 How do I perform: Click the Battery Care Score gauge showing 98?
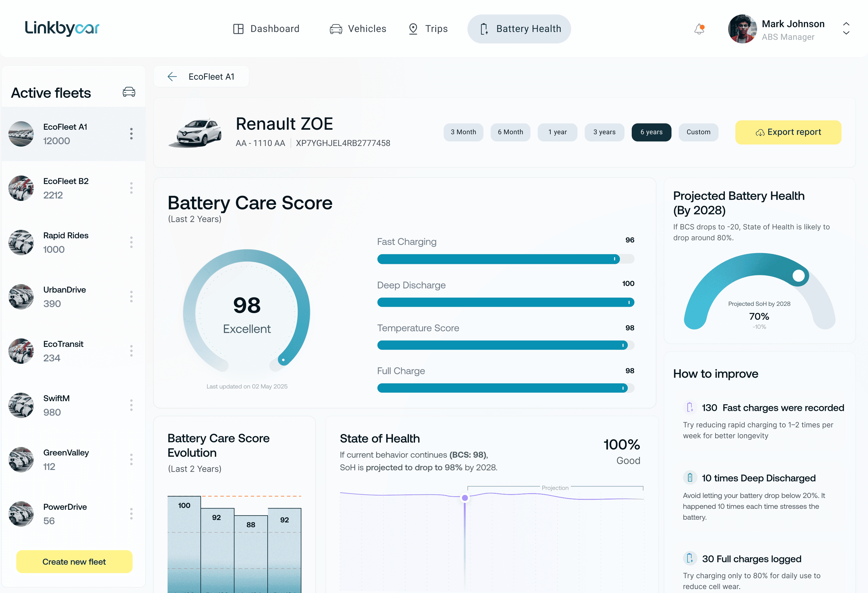tap(247, 311)
